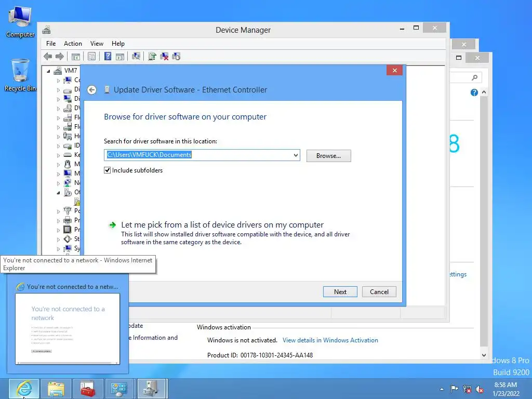Open the Computer desktop icon
The height and width of the screenshot is (399, 532).
(x=20, y=22)
